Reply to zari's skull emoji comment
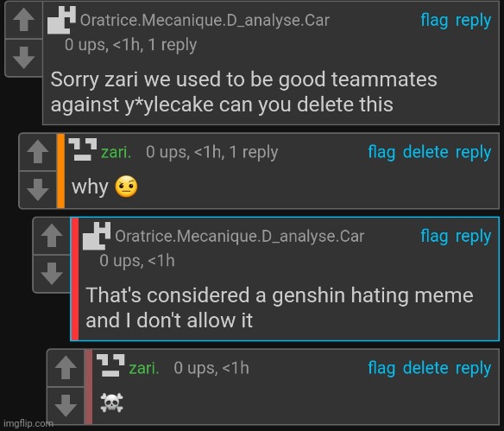Viewport: 504px width, 431px height. tap(474, 368)
